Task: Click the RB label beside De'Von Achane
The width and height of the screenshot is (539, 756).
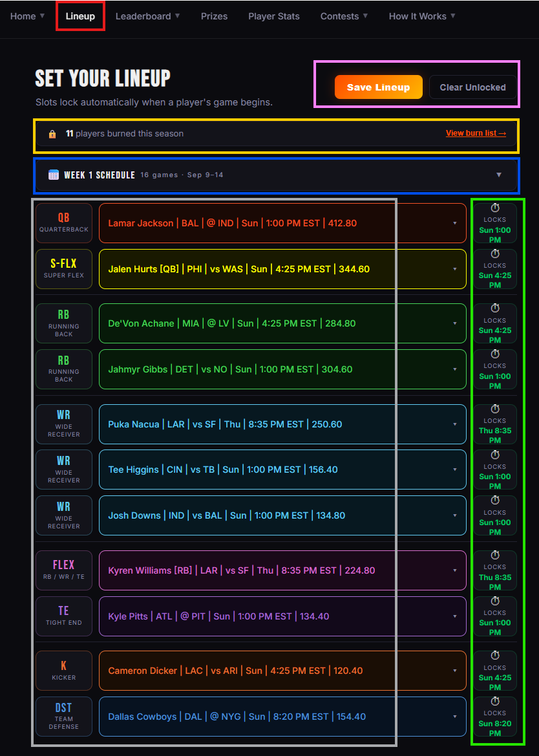Action: (x=63, y=323)
